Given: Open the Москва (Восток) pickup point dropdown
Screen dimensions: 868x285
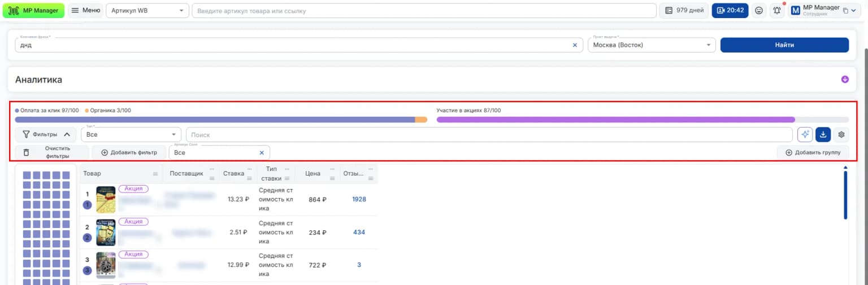Looking at the screenshot, I should 652,45.
